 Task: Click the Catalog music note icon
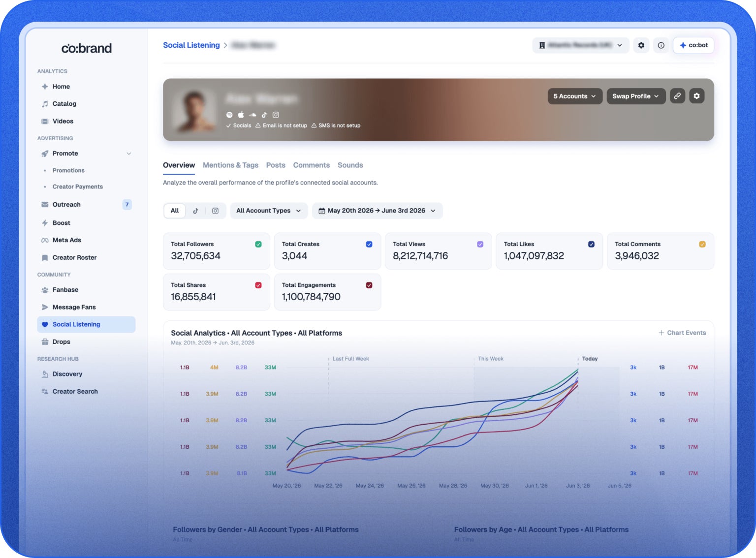point(45,104)
